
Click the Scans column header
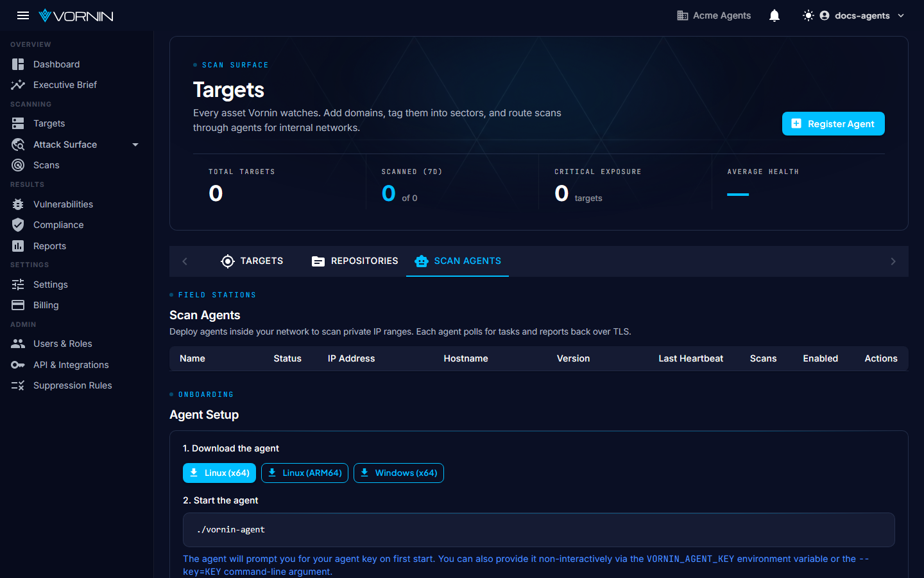click(x=763, y=358)
